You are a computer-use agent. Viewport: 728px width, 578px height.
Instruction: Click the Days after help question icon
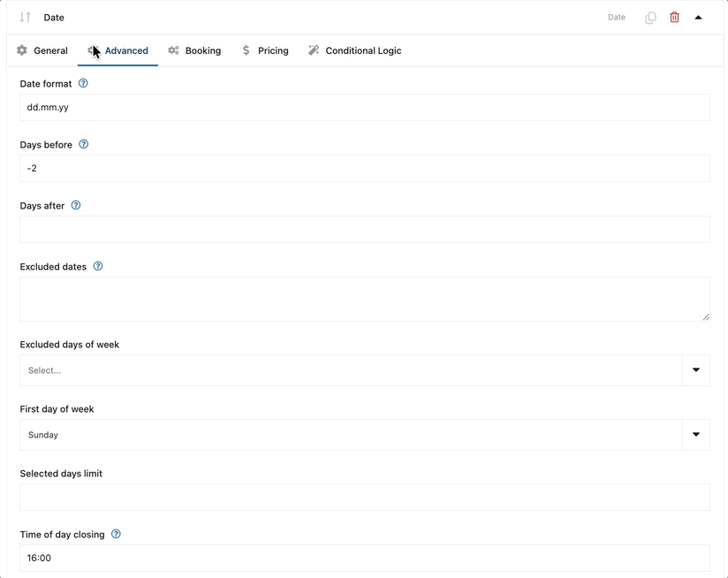(x=76, y=205)
